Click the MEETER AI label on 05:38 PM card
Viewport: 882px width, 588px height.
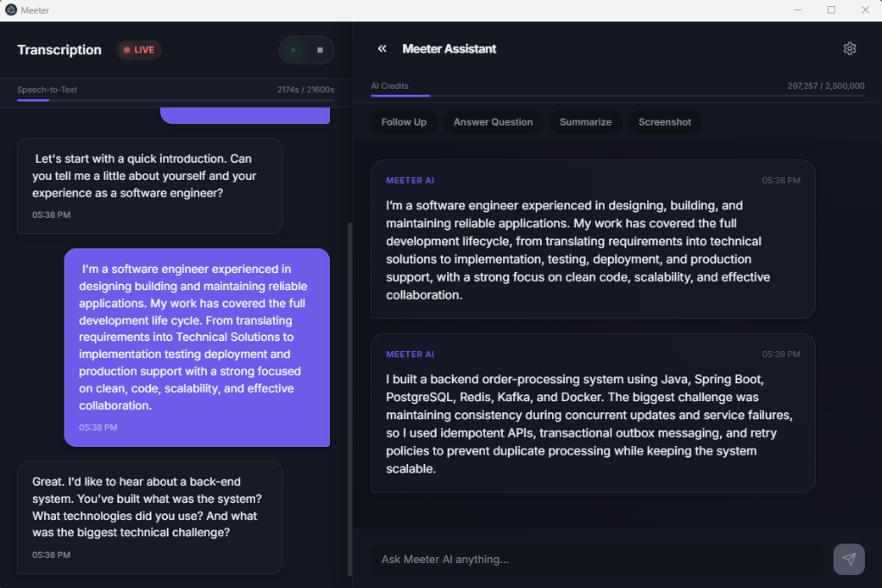(x=409, y=181)
